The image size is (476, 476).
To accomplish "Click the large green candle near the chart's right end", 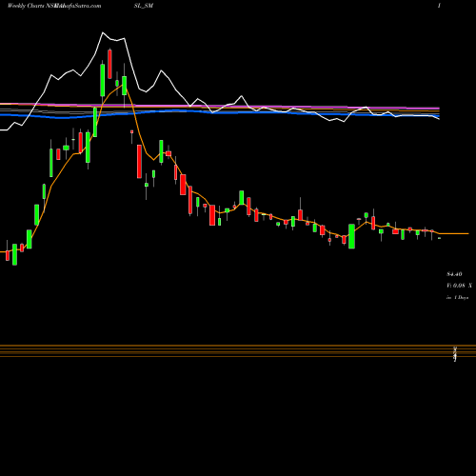I will click(x=351, y=236).
